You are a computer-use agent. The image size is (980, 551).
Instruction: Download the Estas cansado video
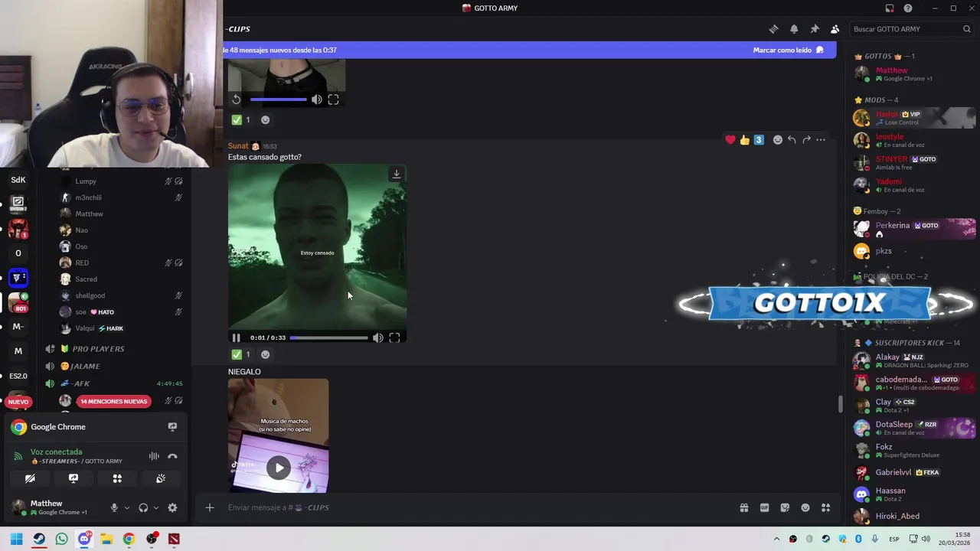(397, 174)
